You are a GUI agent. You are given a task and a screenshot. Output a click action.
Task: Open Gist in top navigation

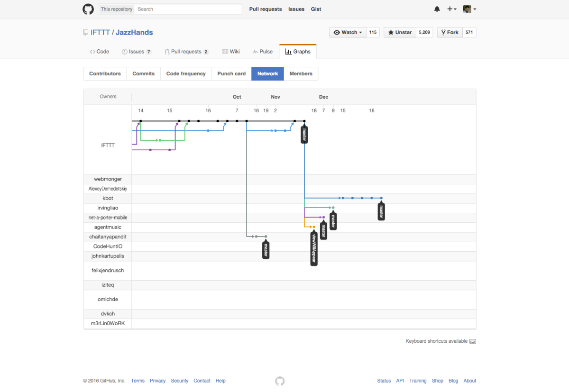coord(316,9)
